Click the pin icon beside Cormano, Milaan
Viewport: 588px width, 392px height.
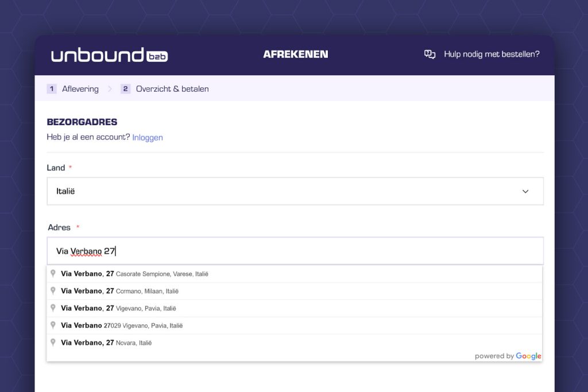coord(53,291)
